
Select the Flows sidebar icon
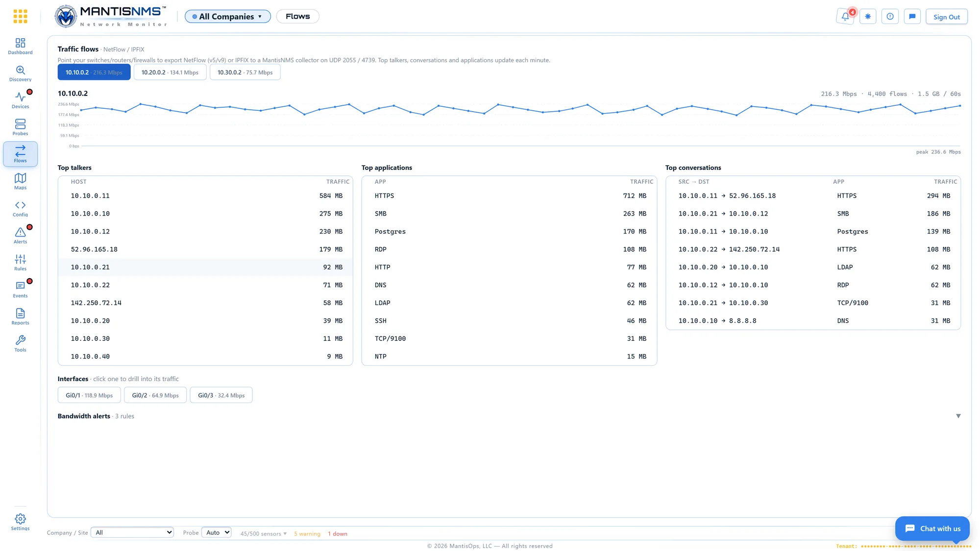pos(20,154)
